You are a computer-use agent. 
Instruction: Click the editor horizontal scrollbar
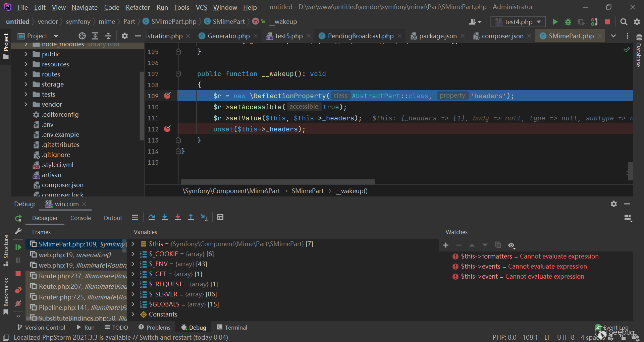[277, 182]
